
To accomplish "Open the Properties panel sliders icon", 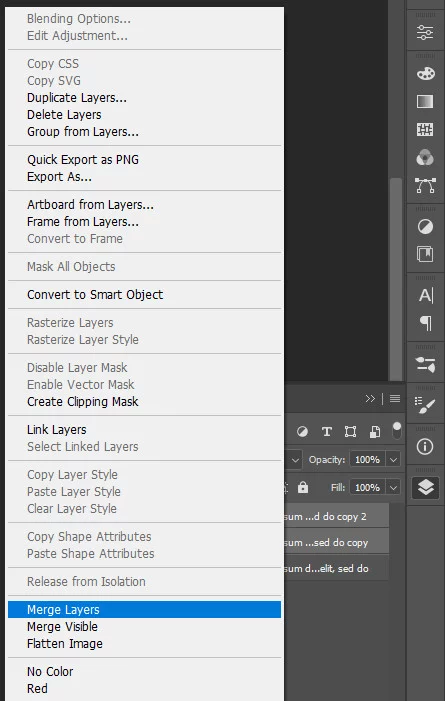I will 425,32.
